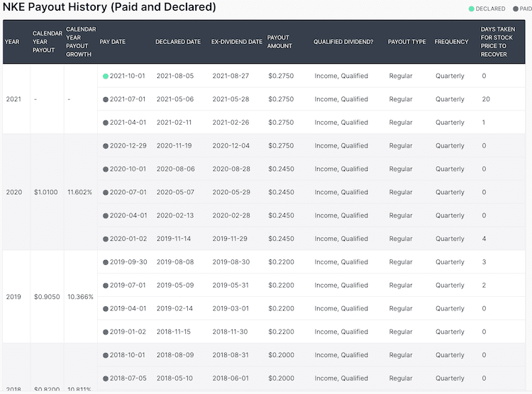The width and height of the screenshot is (532, 394).
Task: Click declared date 2021-02-11
Action: coord(174,123)
